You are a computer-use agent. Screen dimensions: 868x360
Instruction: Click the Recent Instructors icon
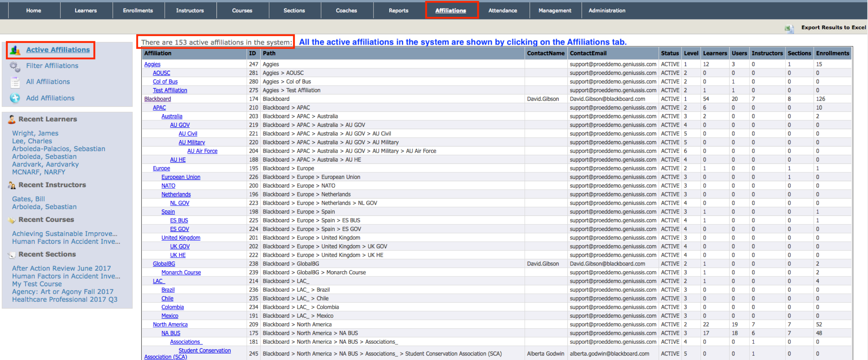[12, 185]
